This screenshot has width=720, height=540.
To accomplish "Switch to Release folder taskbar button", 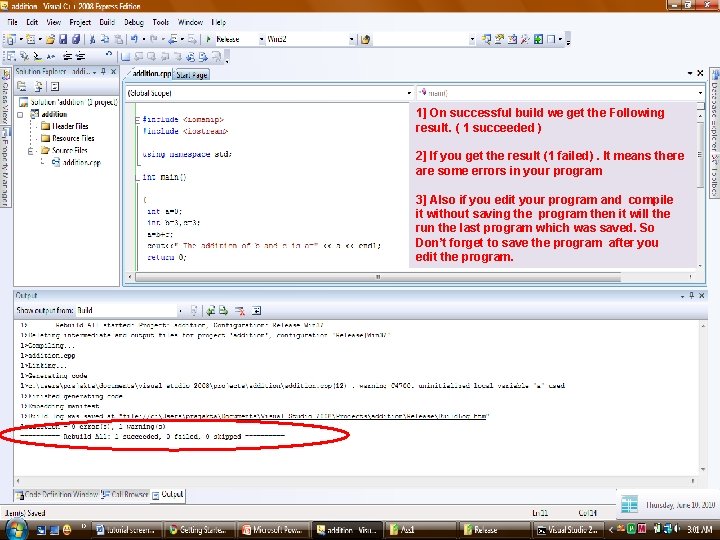I will [x=495, y=530].
